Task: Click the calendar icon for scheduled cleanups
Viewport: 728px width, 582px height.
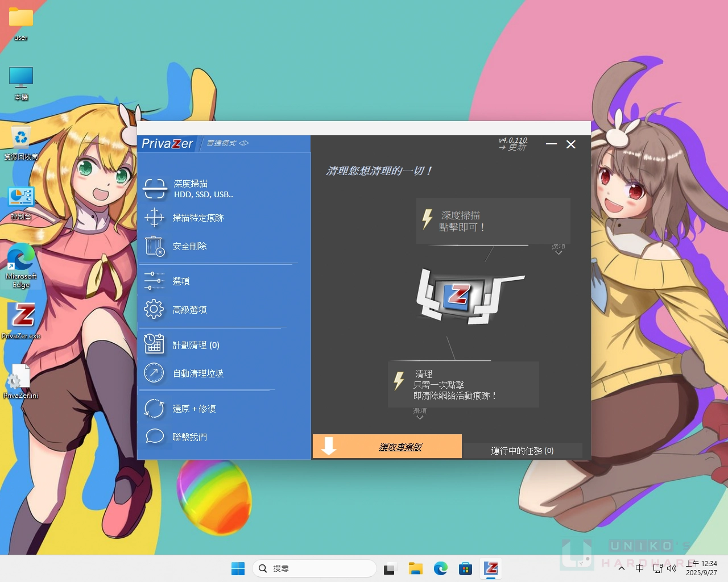Action: 154,344
